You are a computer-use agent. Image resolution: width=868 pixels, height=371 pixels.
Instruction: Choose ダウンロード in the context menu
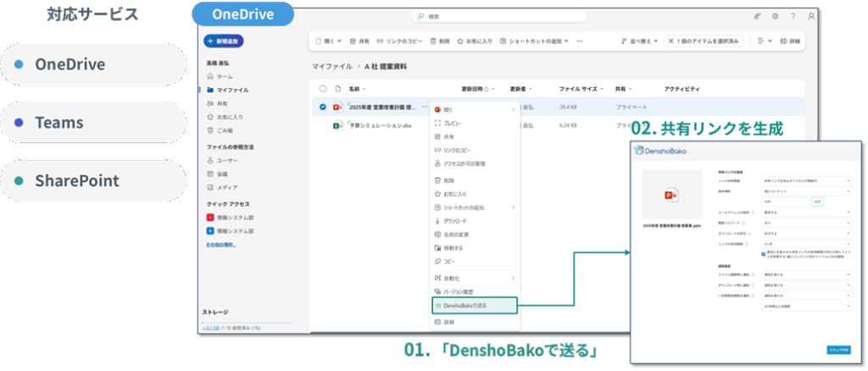point(475,220)
